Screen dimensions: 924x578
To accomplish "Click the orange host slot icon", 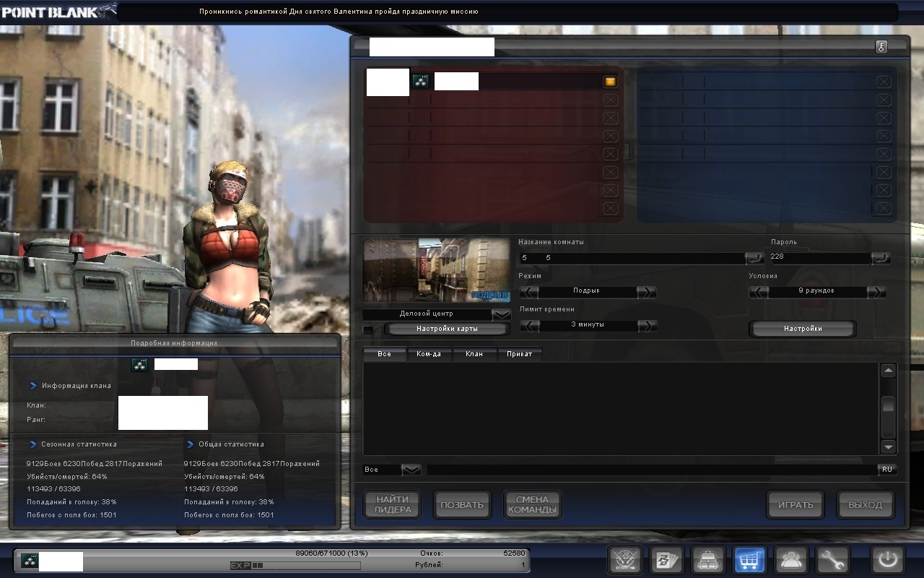I will pyautogui.click(x=610, y=82).
